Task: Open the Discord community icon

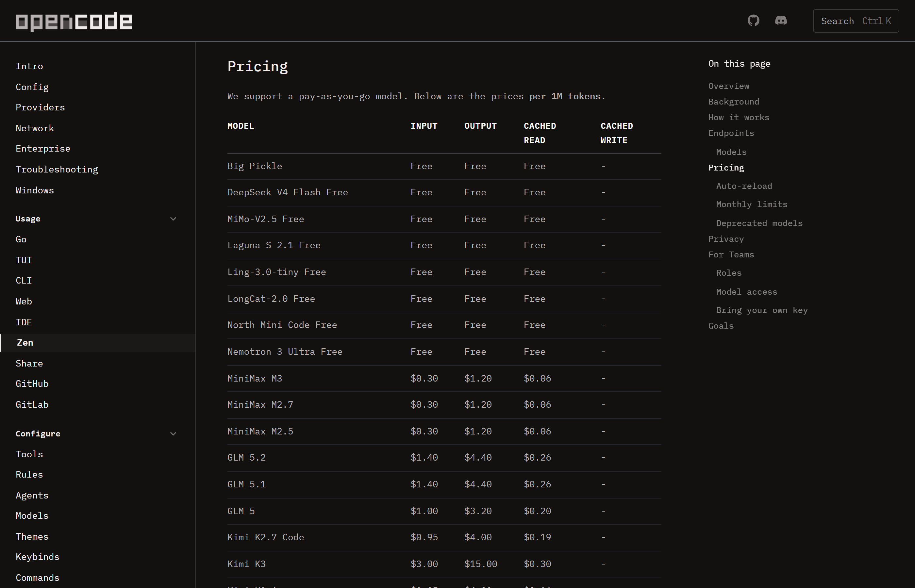Action: 781,21
